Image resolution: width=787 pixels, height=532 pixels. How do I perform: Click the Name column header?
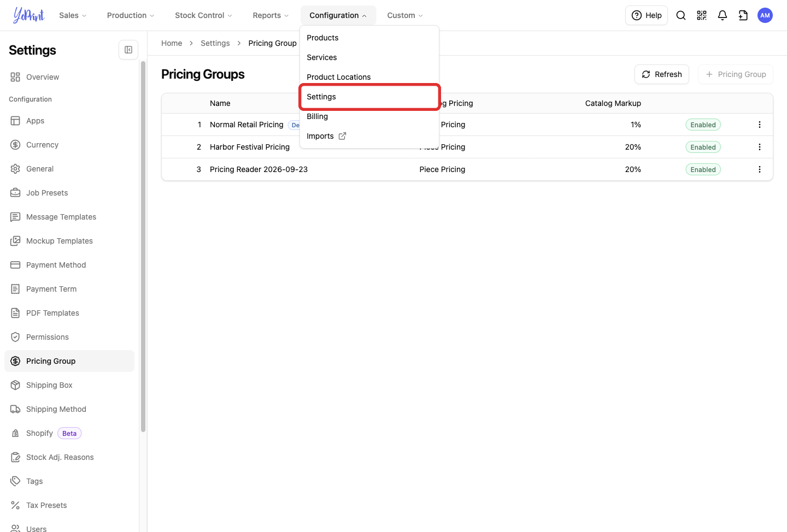[x=220, y=103]
